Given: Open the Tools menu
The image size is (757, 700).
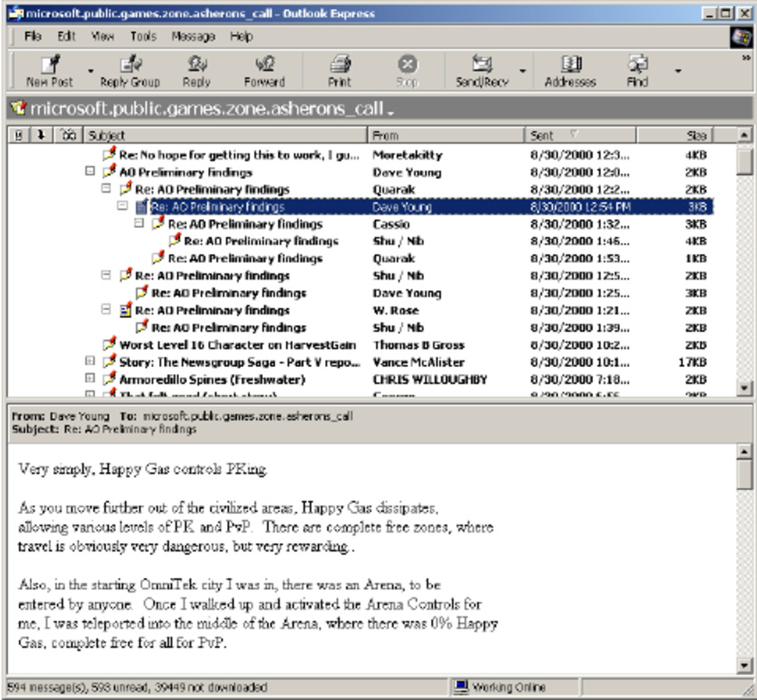Looking at the screenshot, I should click(x=143, y=37).
